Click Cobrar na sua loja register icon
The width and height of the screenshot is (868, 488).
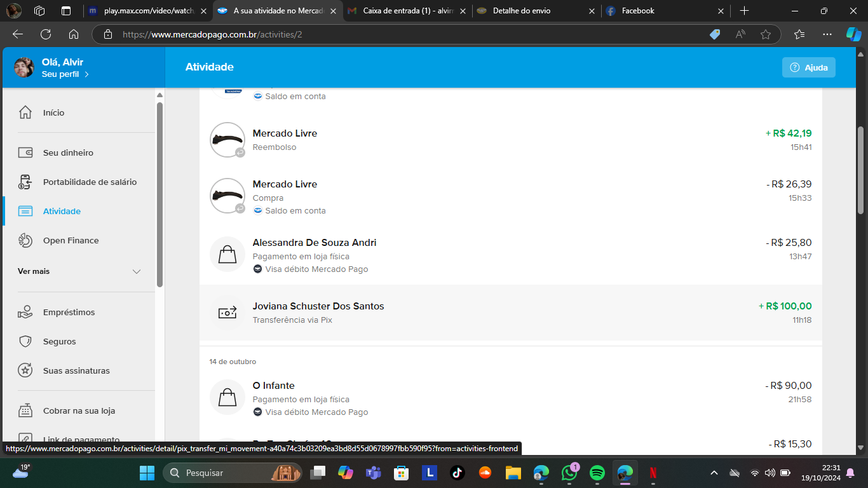click(25, 411)
